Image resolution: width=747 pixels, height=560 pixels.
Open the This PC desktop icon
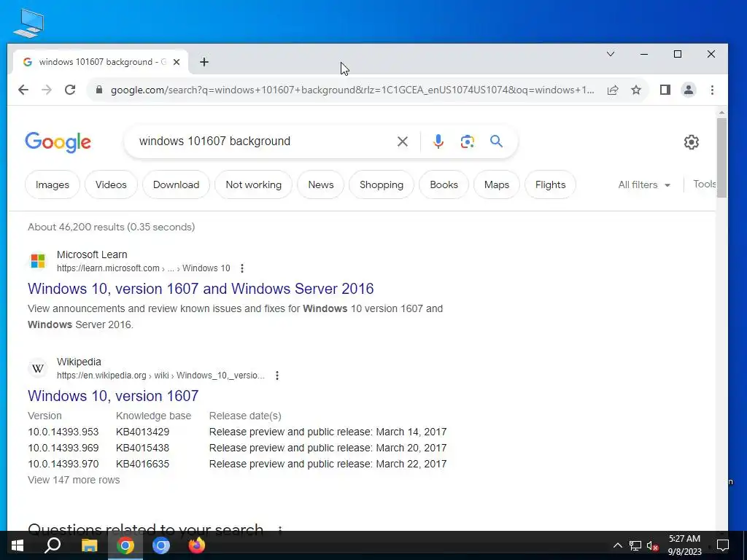click(28, 23)
